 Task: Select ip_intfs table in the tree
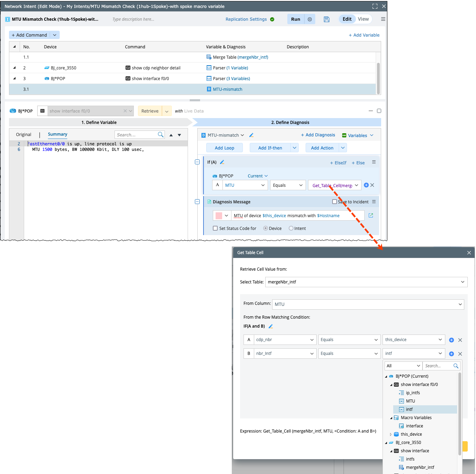(413, 393)
